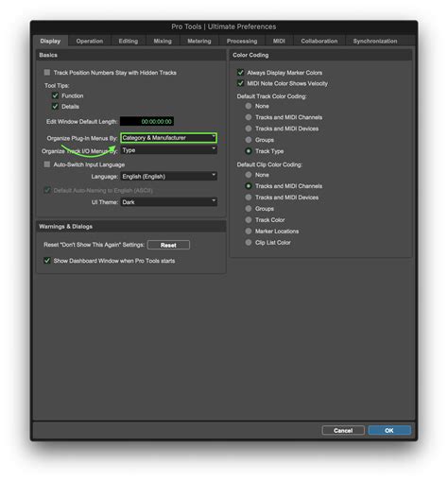The height and width of the screenshot is (481, 448).
Task: Choose Tracks and MIDI Channels clip color coding
Action: click(249, 186)
